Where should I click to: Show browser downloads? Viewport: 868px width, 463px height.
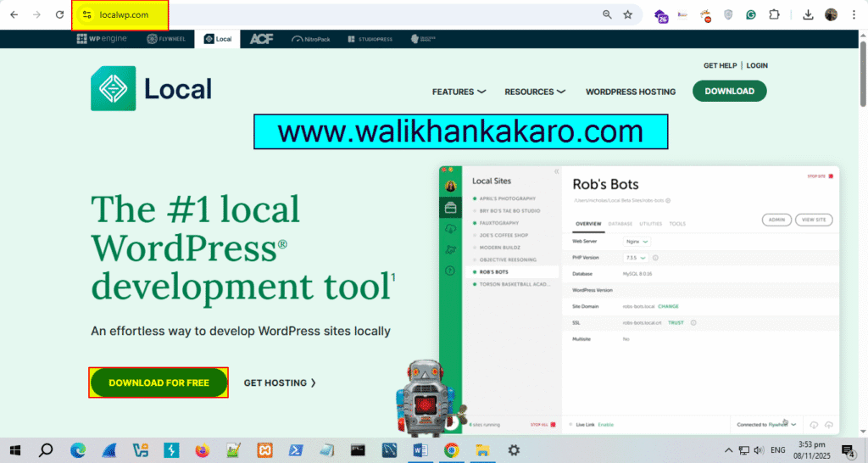[x=808, y=15]
